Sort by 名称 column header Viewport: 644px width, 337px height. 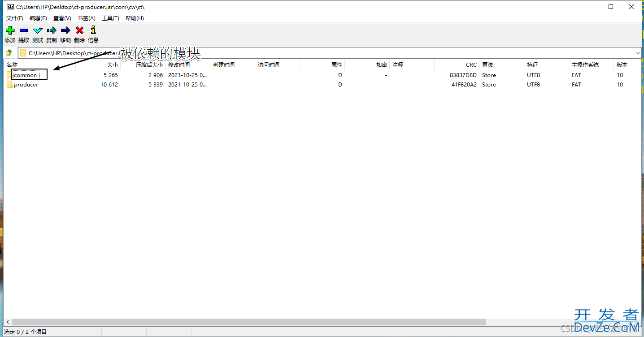click(x=12, y=65)
